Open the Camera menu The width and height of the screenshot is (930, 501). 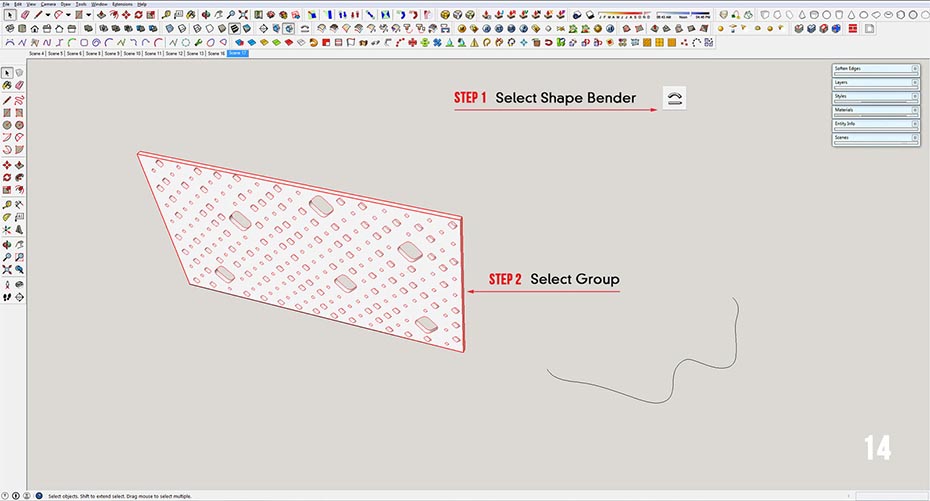point(48,4)
